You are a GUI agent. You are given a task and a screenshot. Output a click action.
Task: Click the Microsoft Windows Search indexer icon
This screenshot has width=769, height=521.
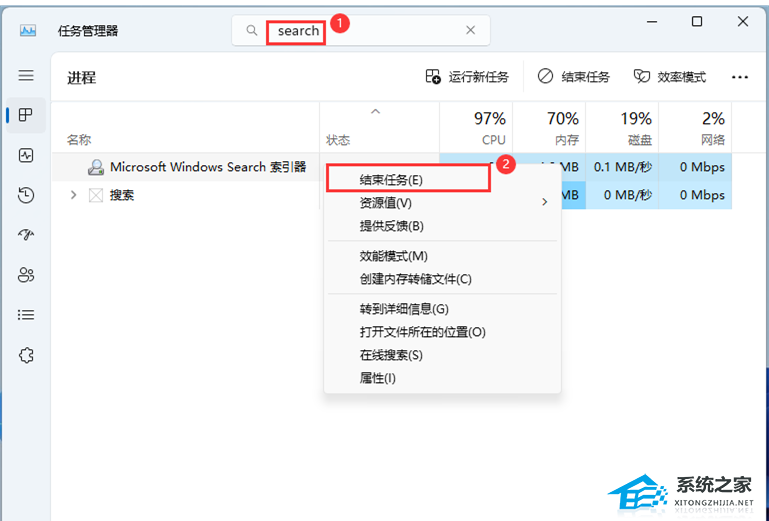tap(96, 167)
